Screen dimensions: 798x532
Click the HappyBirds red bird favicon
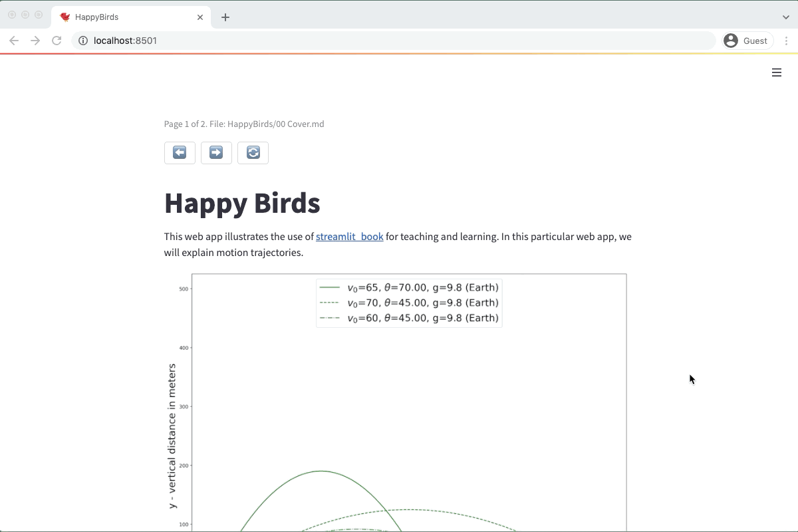(x=65, y=17)
